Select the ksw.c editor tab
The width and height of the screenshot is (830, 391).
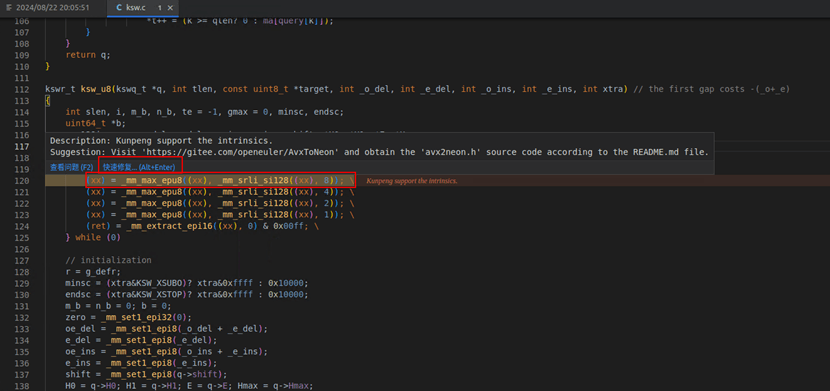tap(143, 8)
